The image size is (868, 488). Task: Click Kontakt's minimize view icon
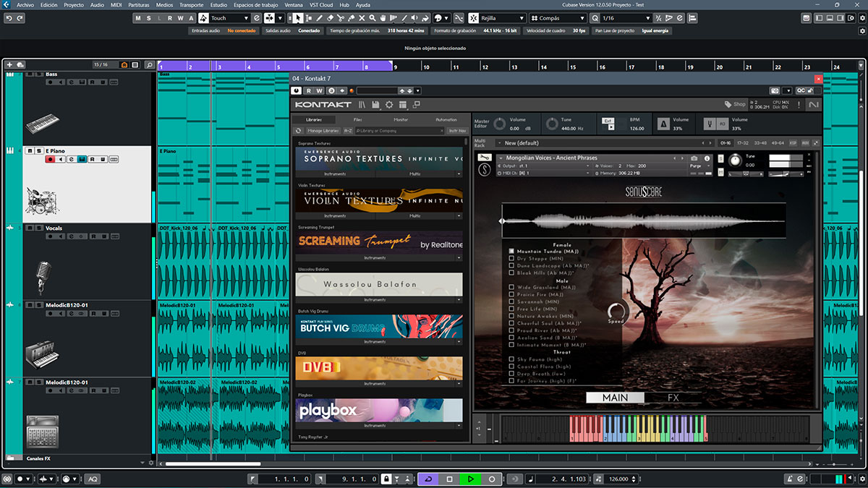coord(416,105)
